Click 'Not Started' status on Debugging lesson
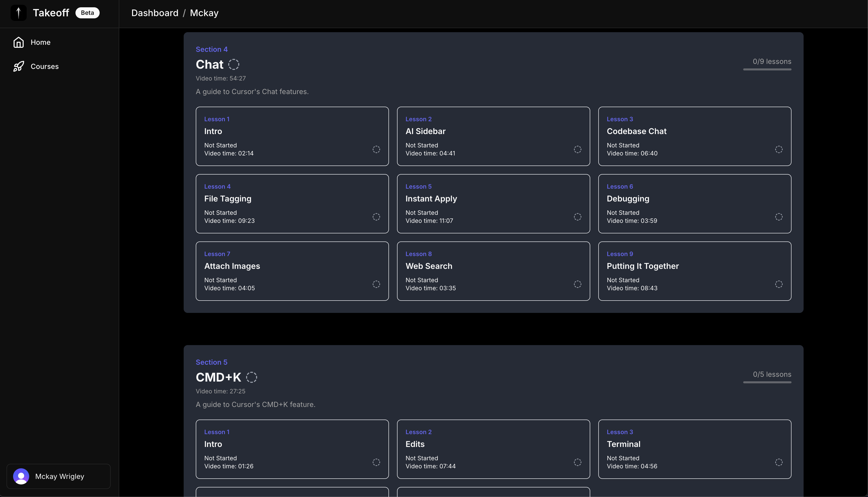Viewport: 868px width, 497px height. (x=623, y=213)
